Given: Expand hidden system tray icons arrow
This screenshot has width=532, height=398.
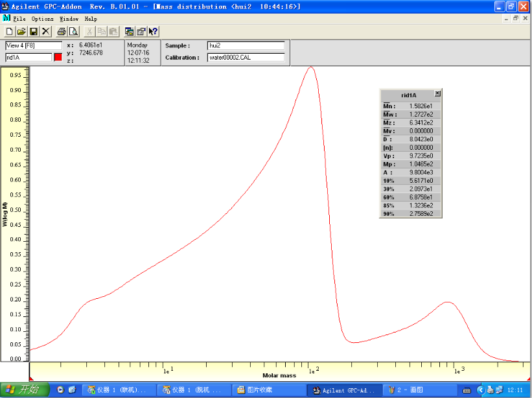Looking at the screenshot, I should pyautogui.click(x=481, y=390).
